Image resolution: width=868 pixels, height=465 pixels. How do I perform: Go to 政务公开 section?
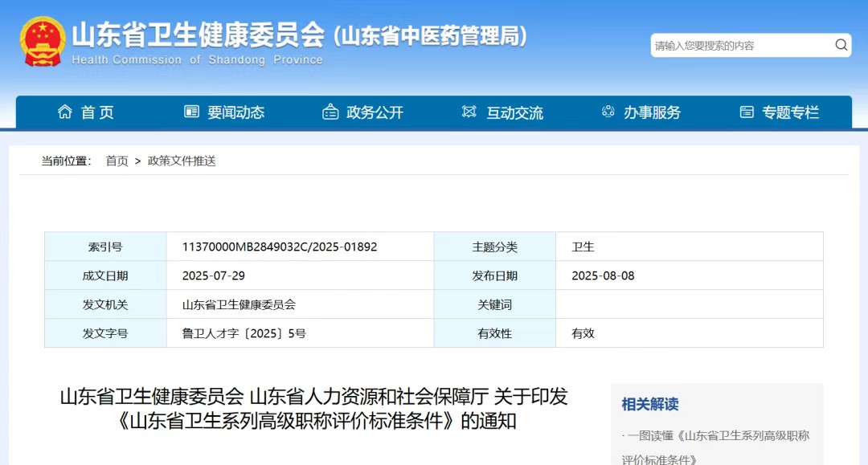[375, 112]
